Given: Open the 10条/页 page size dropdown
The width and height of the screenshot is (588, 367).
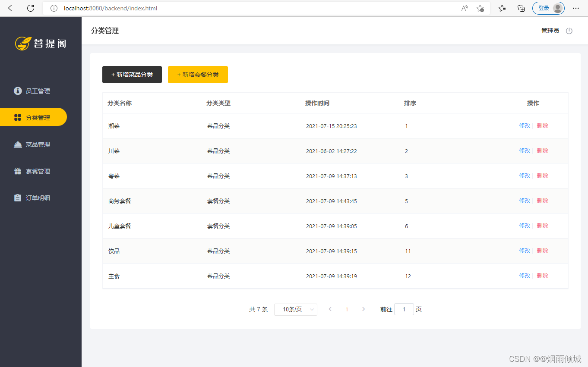Looking at the screenshot, I should [x=296, y=309].
